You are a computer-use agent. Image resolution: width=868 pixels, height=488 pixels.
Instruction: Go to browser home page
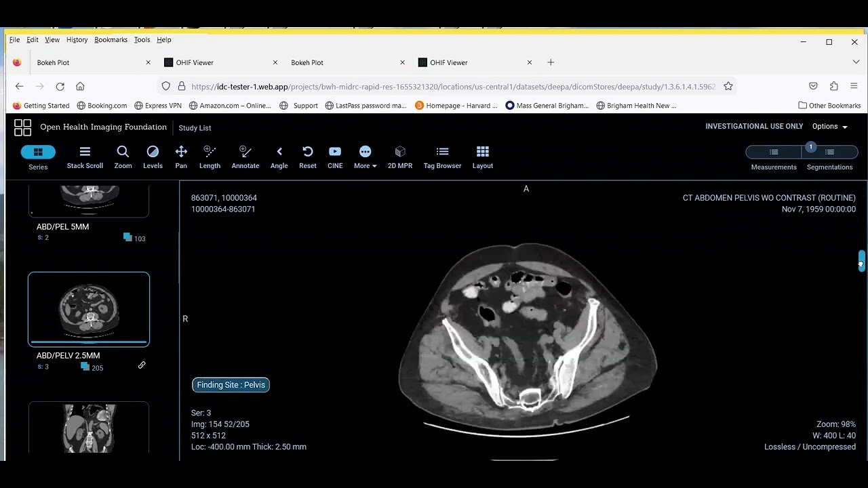coord(80,86)
